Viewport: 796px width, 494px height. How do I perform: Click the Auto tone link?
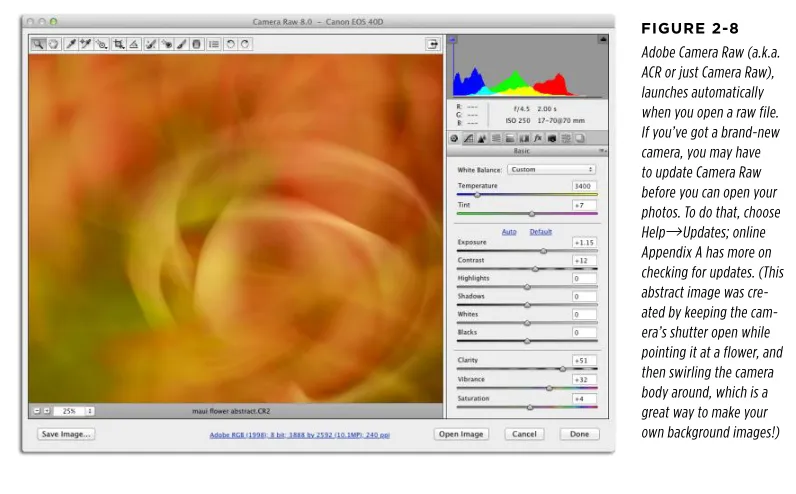click(509, 232)
